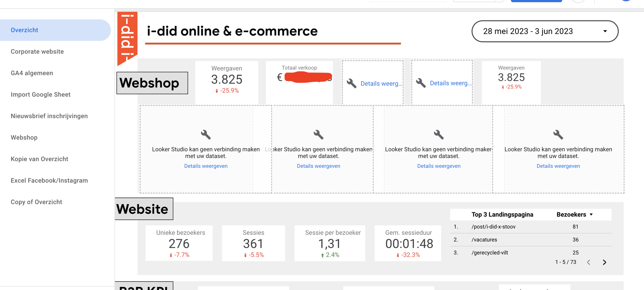Screen dimensions: 644x290
Task: Click -5.5% change under Sessies
Action: click(253, 255)
